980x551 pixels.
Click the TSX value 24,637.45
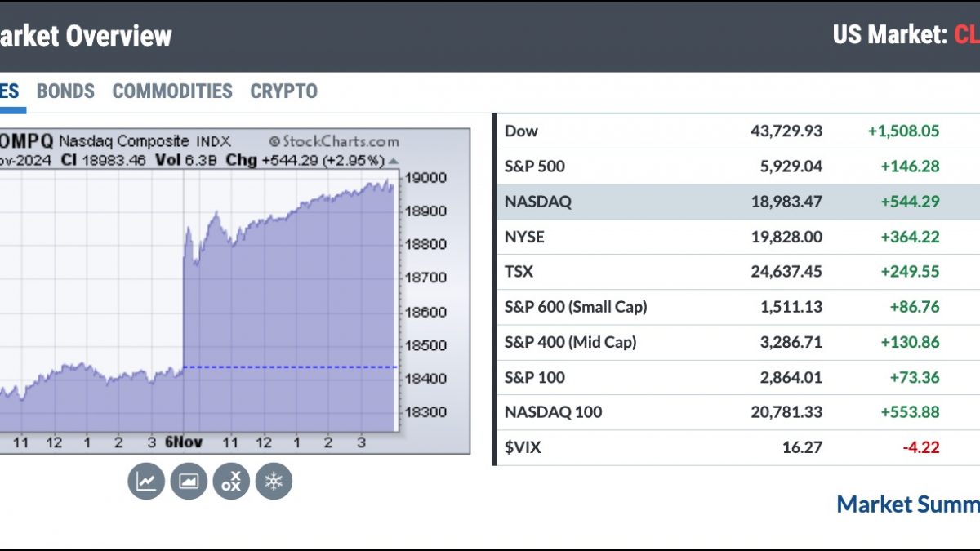pyautogui.click(x=786, y=272)
